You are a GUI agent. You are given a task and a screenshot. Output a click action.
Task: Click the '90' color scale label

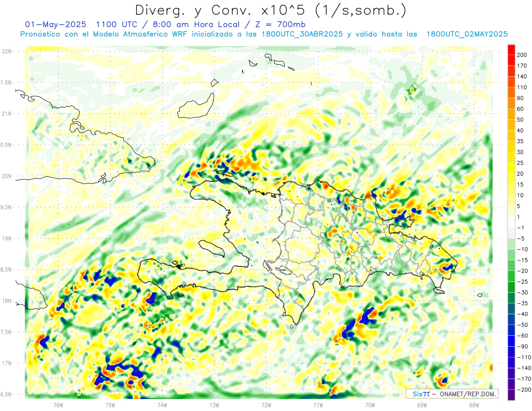521,98
